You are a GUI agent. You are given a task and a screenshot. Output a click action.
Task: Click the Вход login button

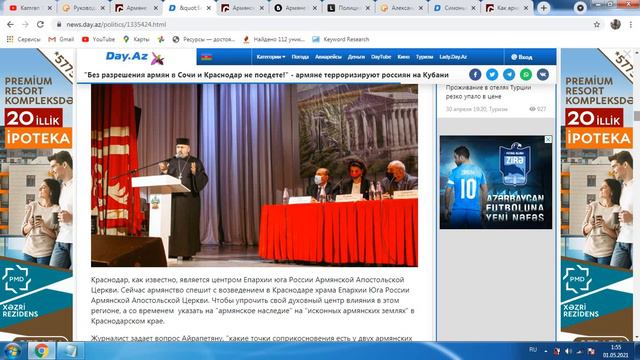522,57
